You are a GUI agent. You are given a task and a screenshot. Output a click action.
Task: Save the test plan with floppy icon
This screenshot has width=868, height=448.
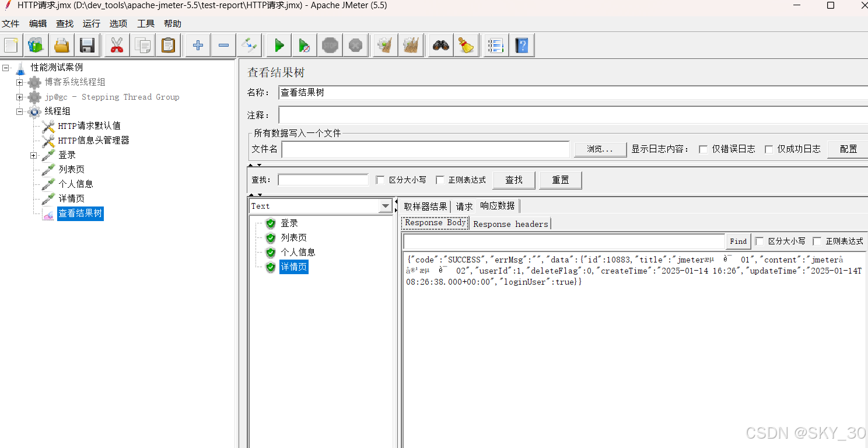click(x=87, y=45)
